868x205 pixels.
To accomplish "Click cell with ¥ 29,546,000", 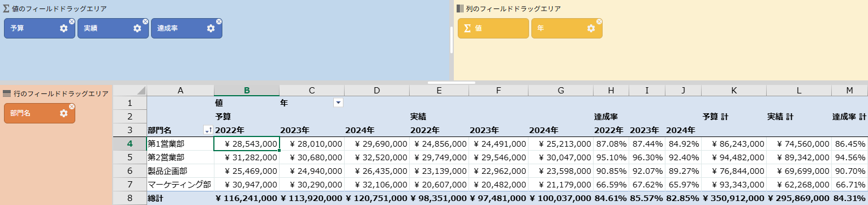I will (499, 157).
